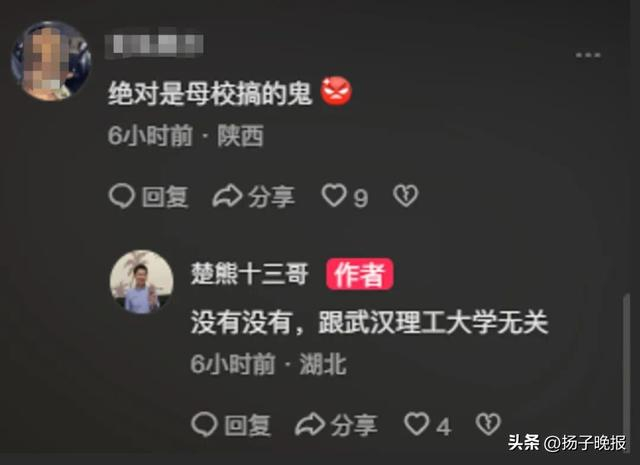Click the blurred username of first commenter
This screenshot has height=465, width=640.
point(154,44)
